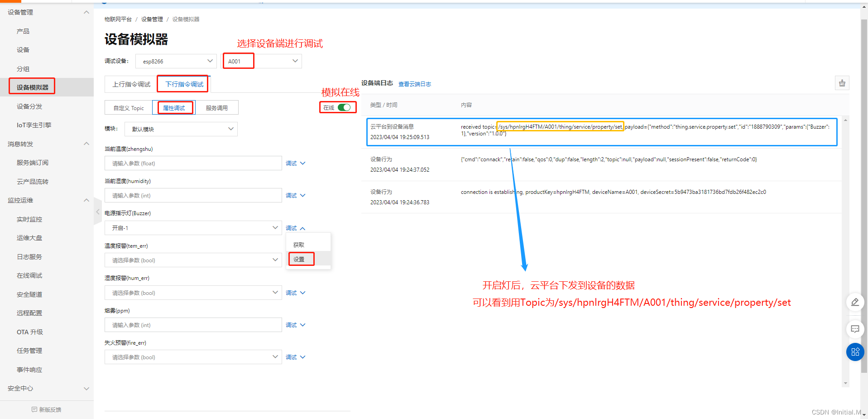The height and width of the screenshot is (419, 868).
Task: Expand 调试 menu for 失火预警 fire_err
Action: 296,357
